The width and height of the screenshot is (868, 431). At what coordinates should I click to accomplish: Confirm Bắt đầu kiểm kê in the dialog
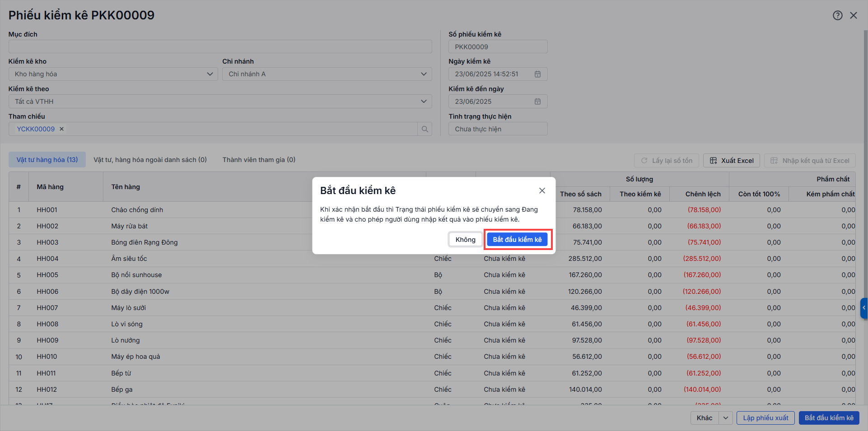pos(517,240)
